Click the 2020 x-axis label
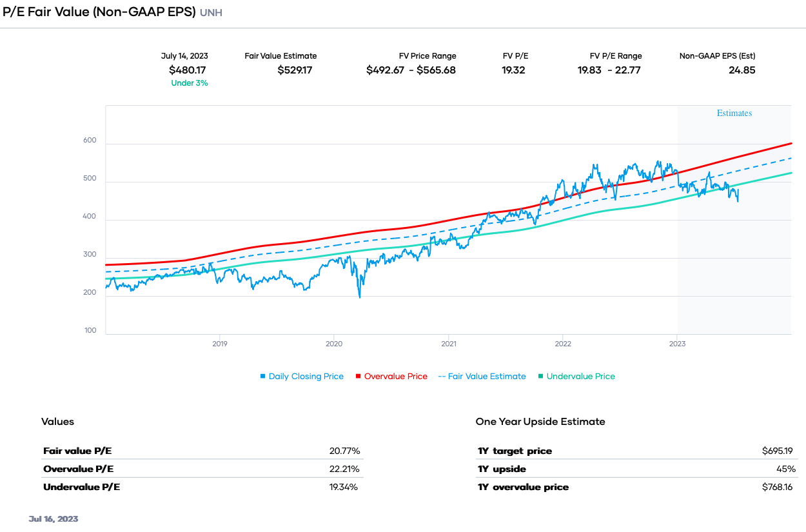The width and height of the screenshot is (806, 532). click(x=334, y=344)
